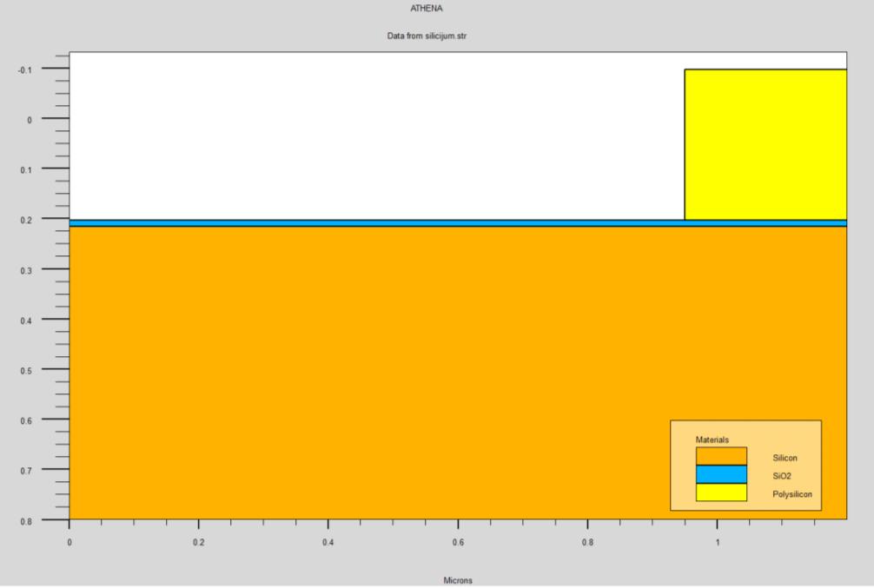Click the x-axis value 1

[x=718, y=542]
